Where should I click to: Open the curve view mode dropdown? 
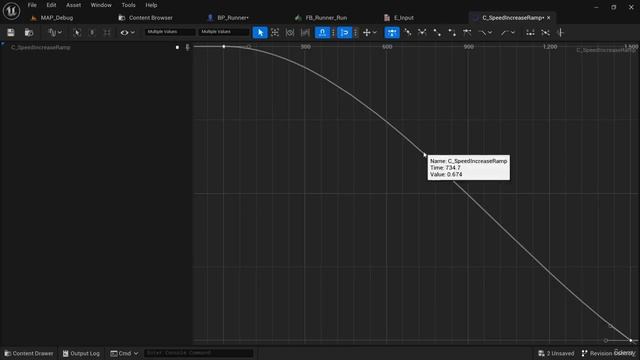(55, 33)
